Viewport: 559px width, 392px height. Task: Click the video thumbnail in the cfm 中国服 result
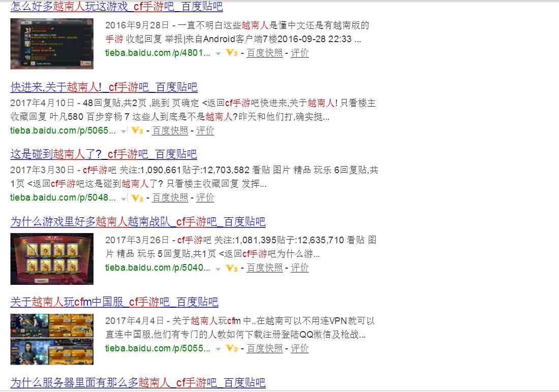(51, 340)
